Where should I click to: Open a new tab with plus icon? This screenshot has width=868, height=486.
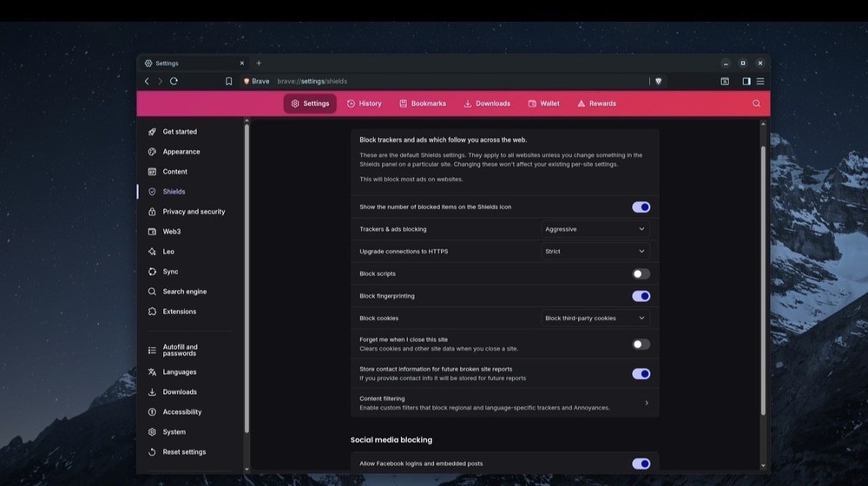(x=259, y=63)
